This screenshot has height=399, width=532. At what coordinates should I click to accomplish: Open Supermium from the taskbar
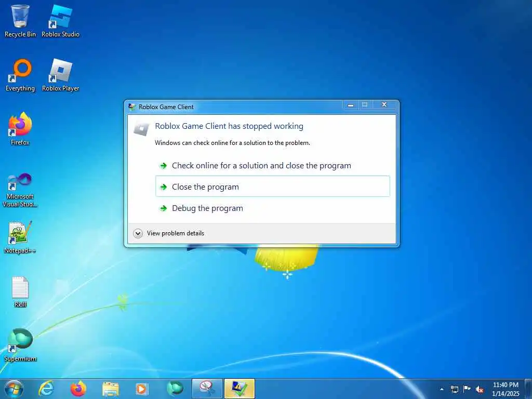click(x=175, y=389)
